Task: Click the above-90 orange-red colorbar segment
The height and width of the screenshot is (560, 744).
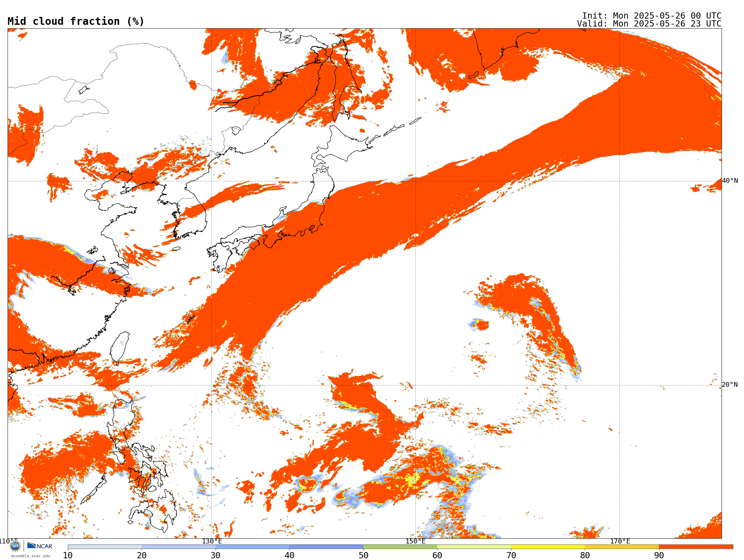Action: pos(696,547)
